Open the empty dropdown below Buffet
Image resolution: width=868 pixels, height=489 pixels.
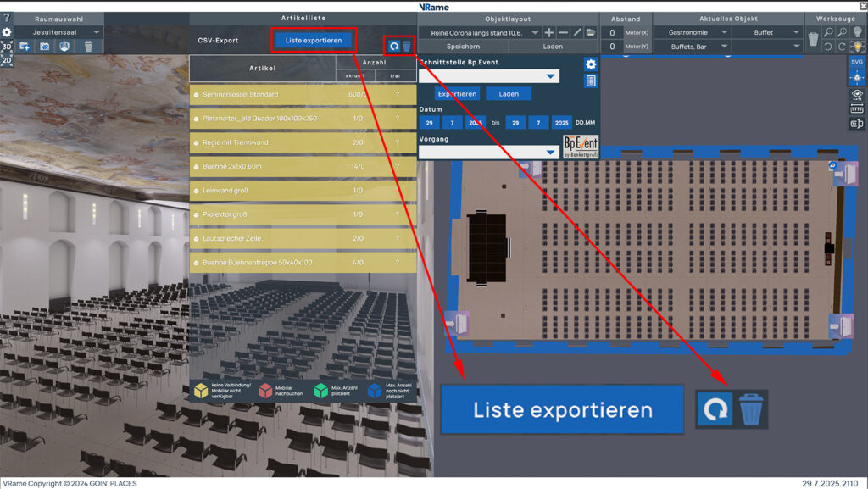point(768,47)
